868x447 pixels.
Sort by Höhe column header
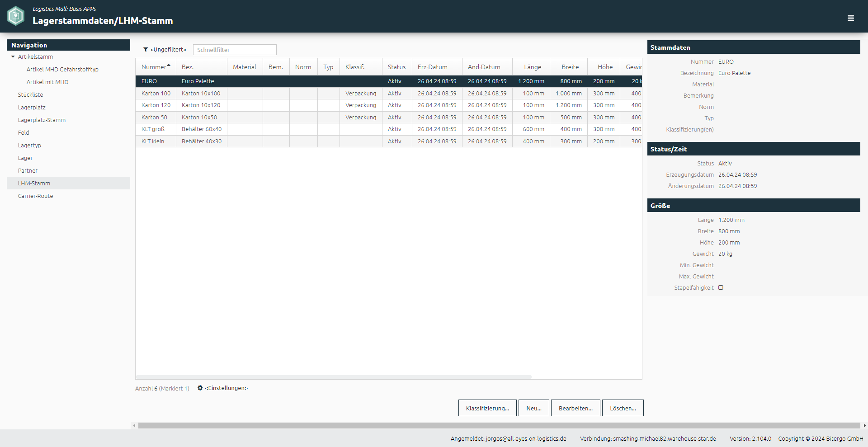[605, 67]
